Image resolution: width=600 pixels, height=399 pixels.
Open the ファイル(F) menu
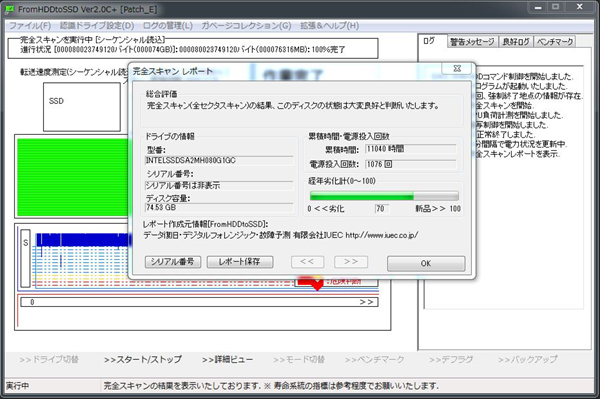tap(30, 26)
